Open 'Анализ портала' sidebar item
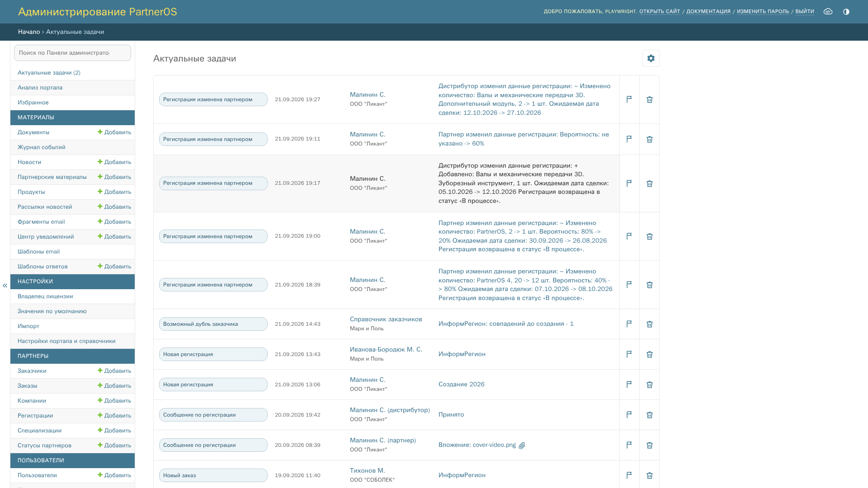The image size is (868, 488). click(x=40, y=88)
